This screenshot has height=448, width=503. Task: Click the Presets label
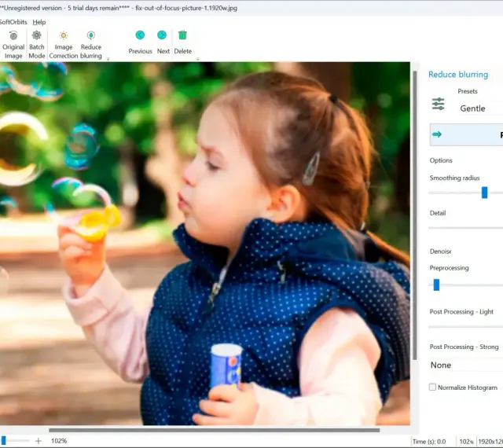[x=468, y=91]
